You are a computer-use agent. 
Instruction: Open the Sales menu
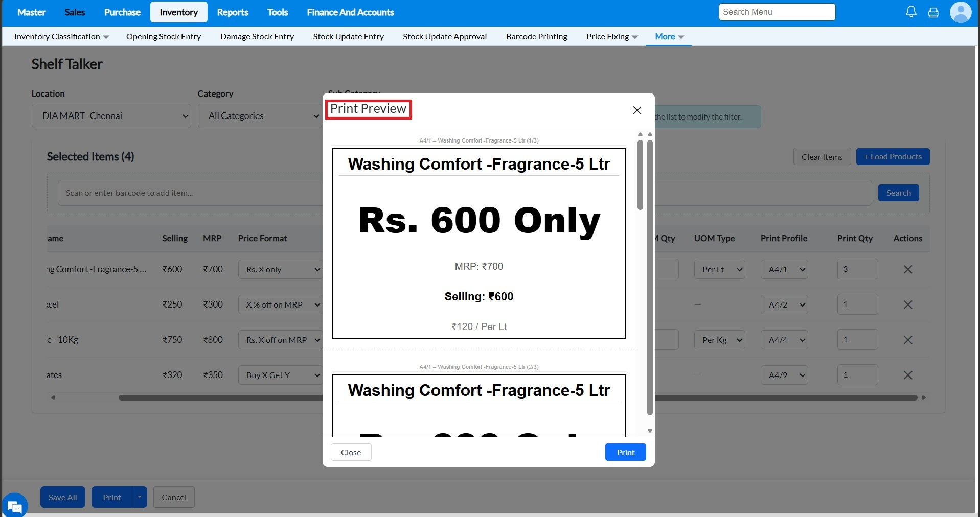tap(75, 12)
